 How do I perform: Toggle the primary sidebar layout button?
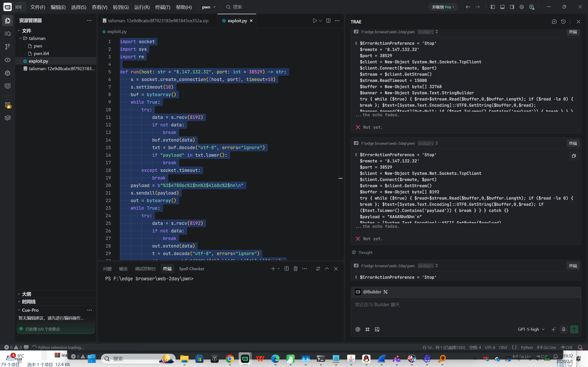492,7
